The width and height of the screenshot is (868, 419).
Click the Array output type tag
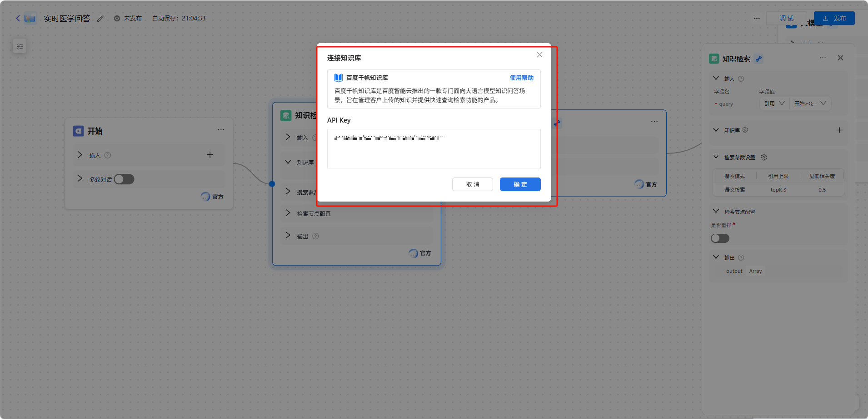coord(755,271)
